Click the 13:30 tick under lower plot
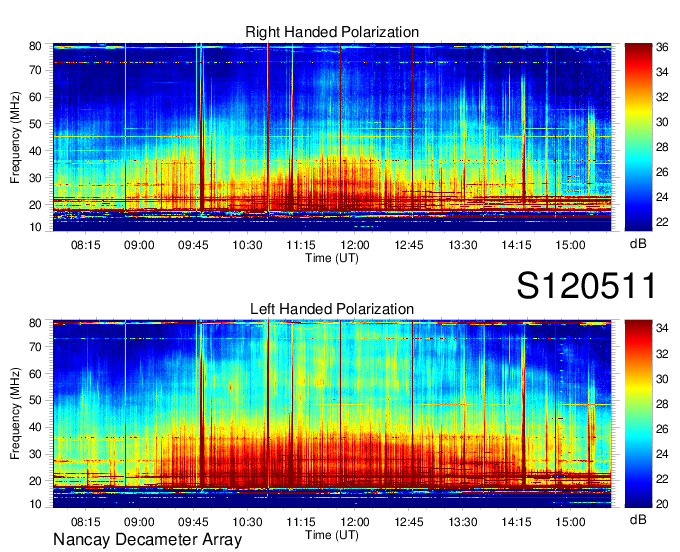 click(463, 522)
